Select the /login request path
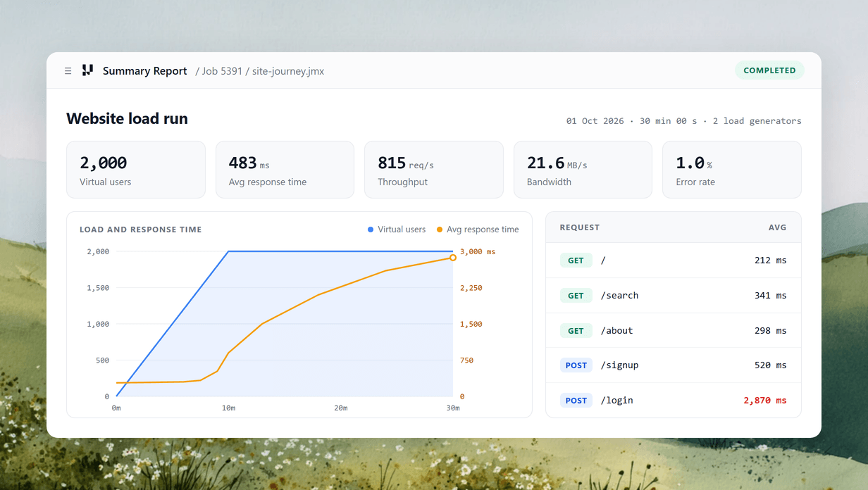Image resolution: width=868 pixels, height=490 pixels. point(616,401)
